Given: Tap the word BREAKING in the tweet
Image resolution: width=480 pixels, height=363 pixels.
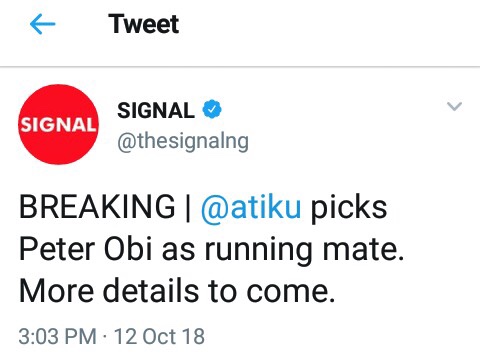Looking at the screenshot, I should click(x=97, y=207).
